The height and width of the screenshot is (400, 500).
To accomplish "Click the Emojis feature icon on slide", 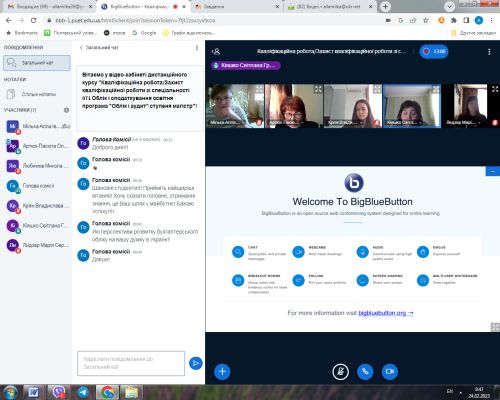I will 423,252.
